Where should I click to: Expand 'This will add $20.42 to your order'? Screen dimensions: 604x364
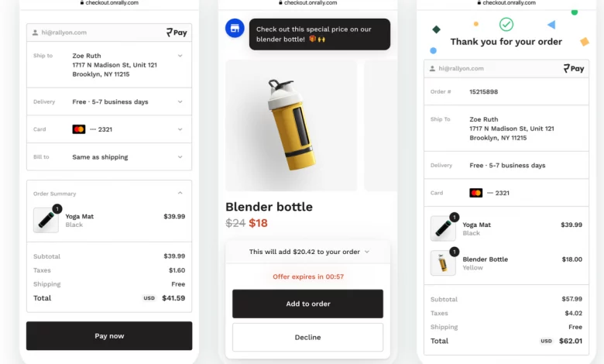tap(307, 252)
